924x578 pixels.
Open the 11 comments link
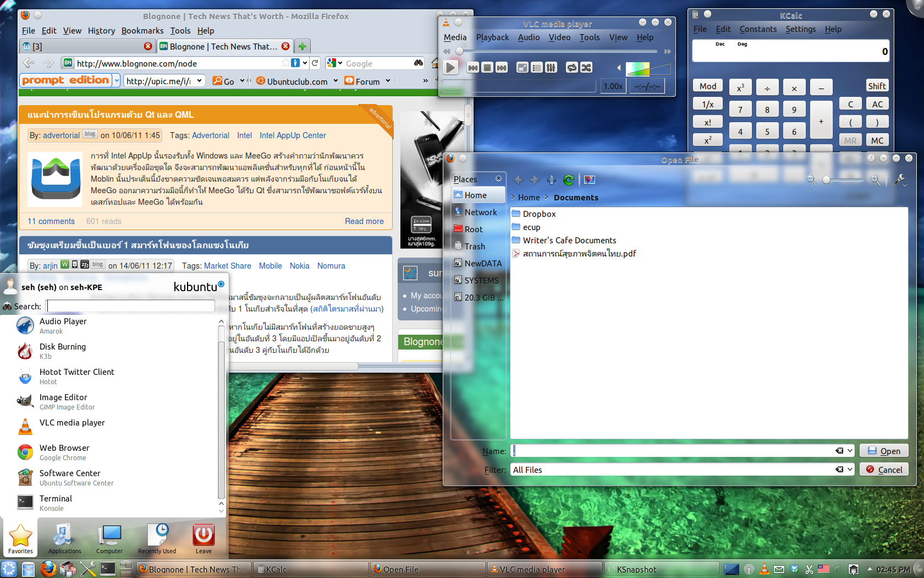[51, 221]
